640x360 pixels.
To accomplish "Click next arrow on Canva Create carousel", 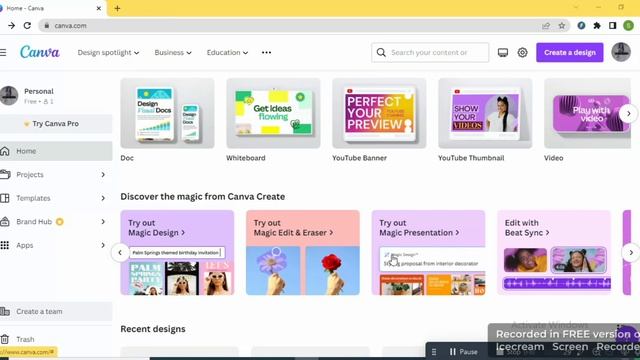I will [631, 253].
